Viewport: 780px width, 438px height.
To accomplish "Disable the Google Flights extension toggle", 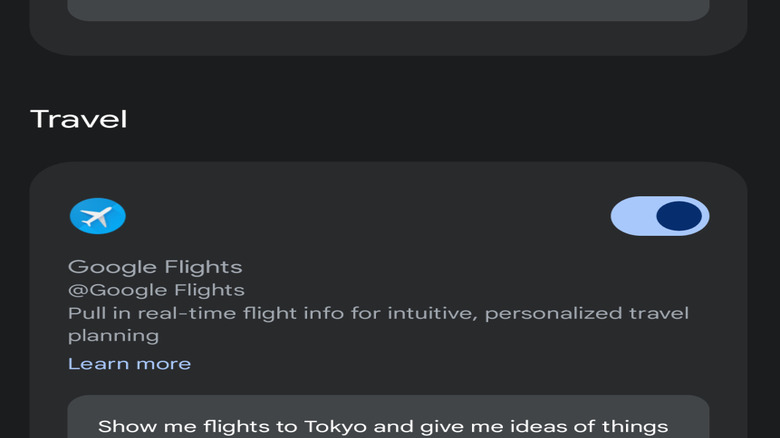I will click(x=660, y=216).
